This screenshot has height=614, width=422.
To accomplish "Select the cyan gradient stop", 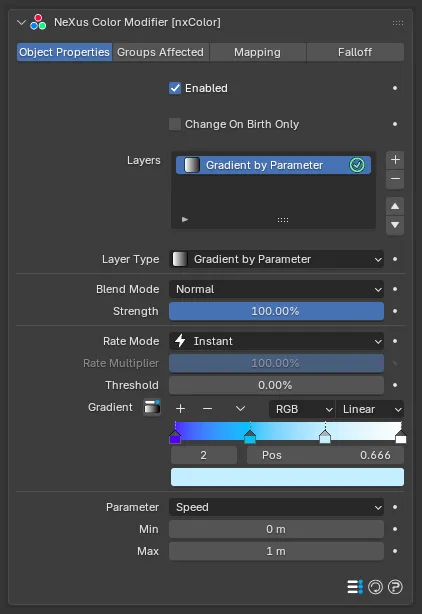I will (x=250, y=437).
